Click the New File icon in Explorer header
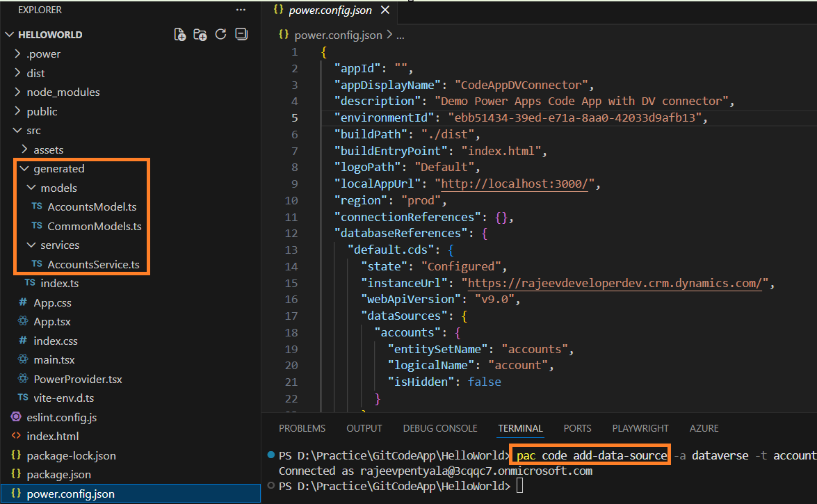The width and height of the screenshot is (817, 504). click(179, 34)
